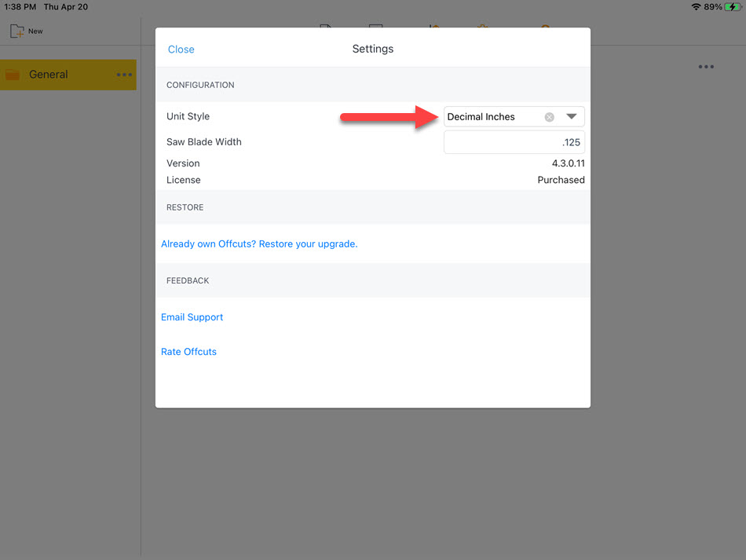Clear the Unit Style selection with x icon
This screenshot has height=560, width=746.
549,117
